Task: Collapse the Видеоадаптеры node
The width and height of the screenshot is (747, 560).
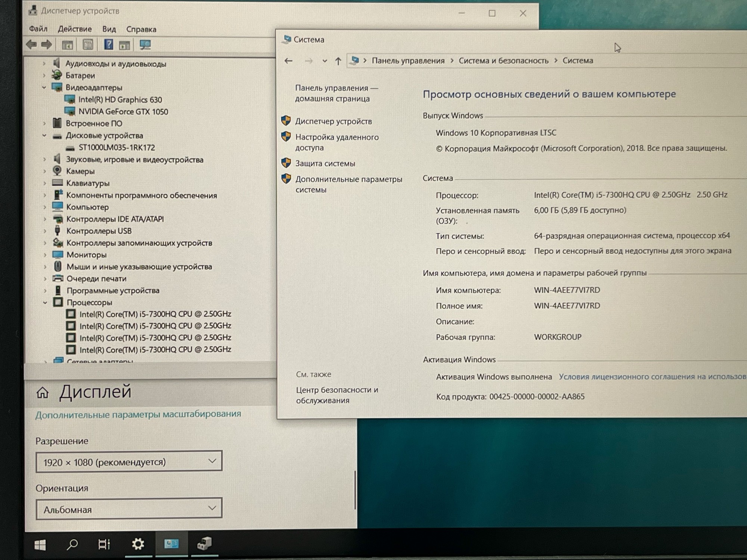Action: 44,87
